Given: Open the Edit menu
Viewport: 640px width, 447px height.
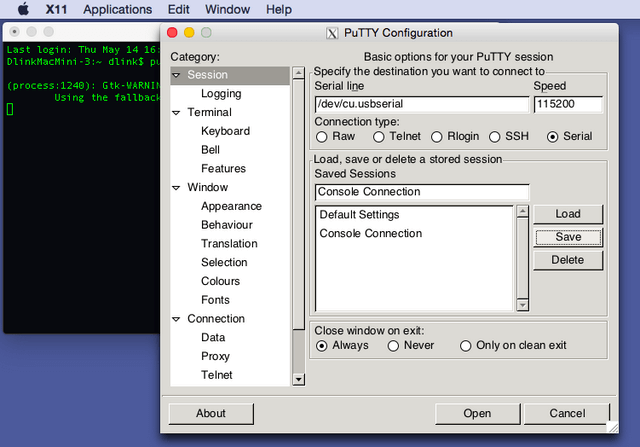Looking at the screenshot, I should click(178, 9).
